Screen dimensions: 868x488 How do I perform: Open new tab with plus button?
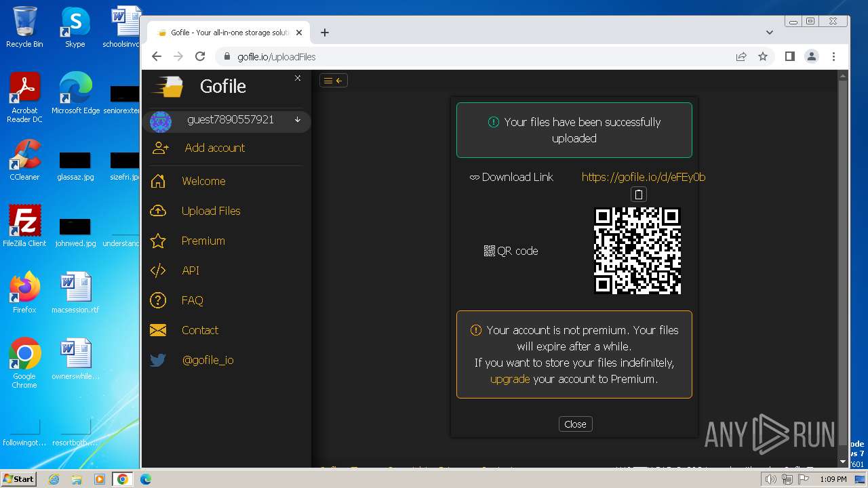coord(325,33)
